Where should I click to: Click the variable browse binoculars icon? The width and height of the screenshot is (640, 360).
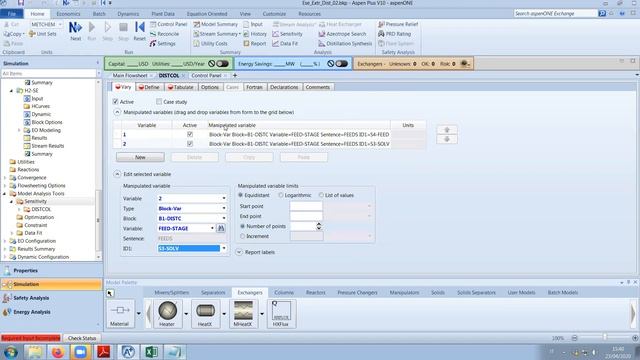point(221,228)
